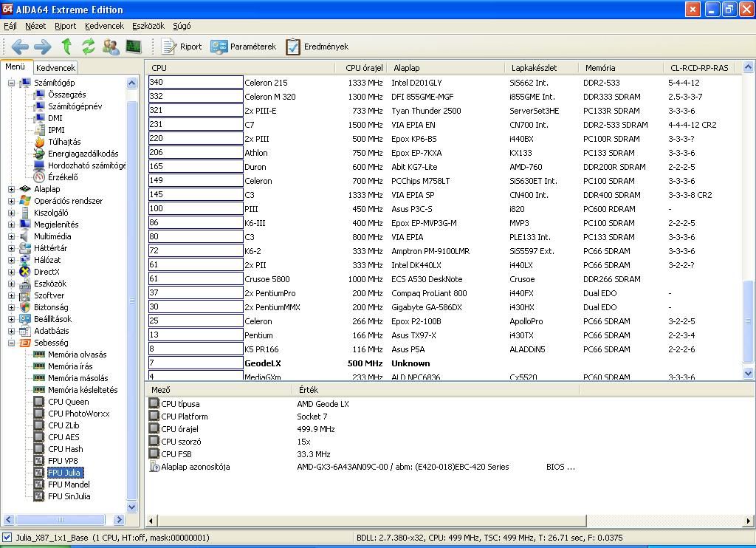Image resolution: width=756 pixels, height=548 pixels.
Task: Select the CPU PhotoWorxx benchmark icon
Action: point(39,414)
